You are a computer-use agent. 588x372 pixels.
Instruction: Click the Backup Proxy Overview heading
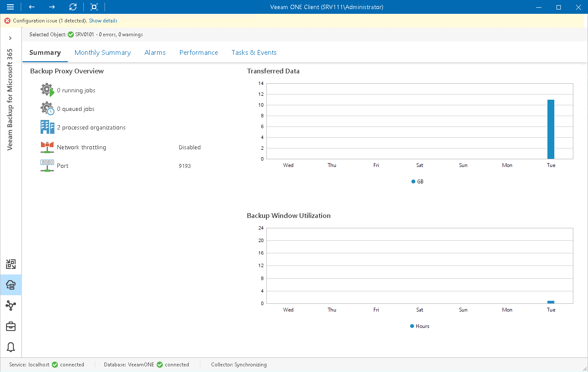tap(67, 71)
